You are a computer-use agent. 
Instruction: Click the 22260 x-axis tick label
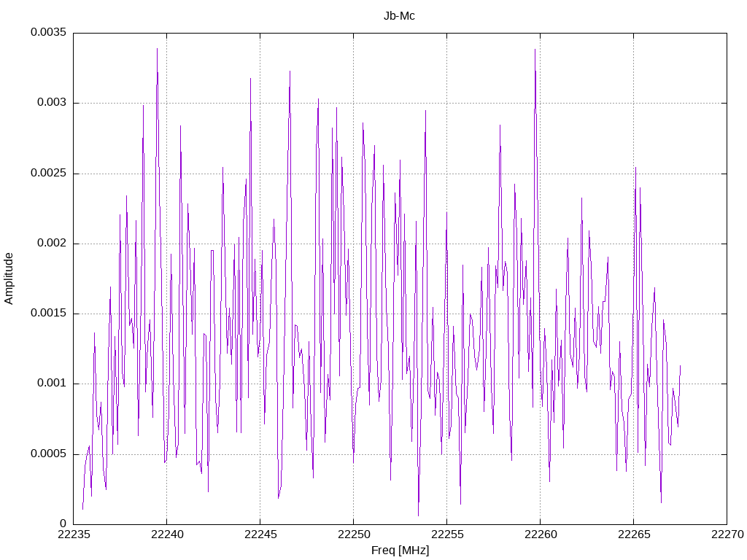(x=541, y=534)
